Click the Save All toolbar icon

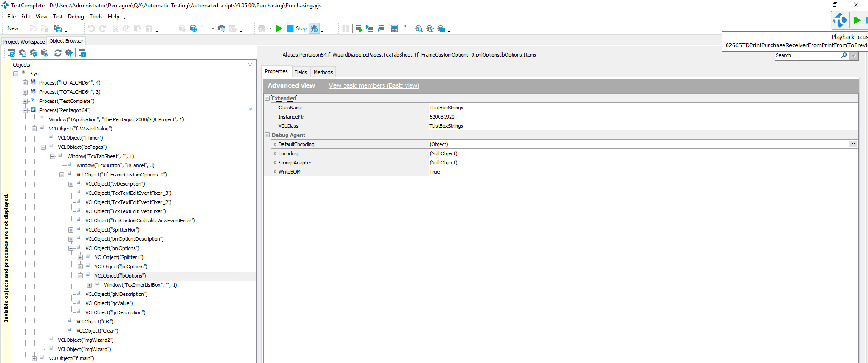click(58, 28)
